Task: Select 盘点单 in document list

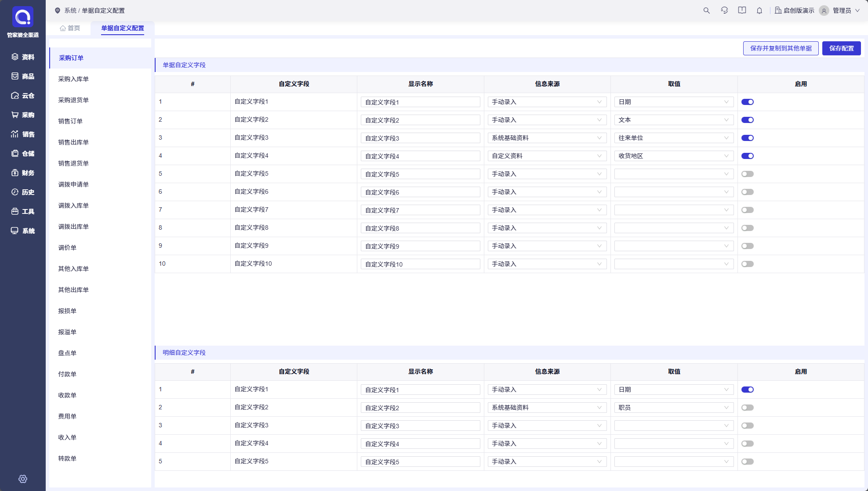Action: [x=100, y=353]
